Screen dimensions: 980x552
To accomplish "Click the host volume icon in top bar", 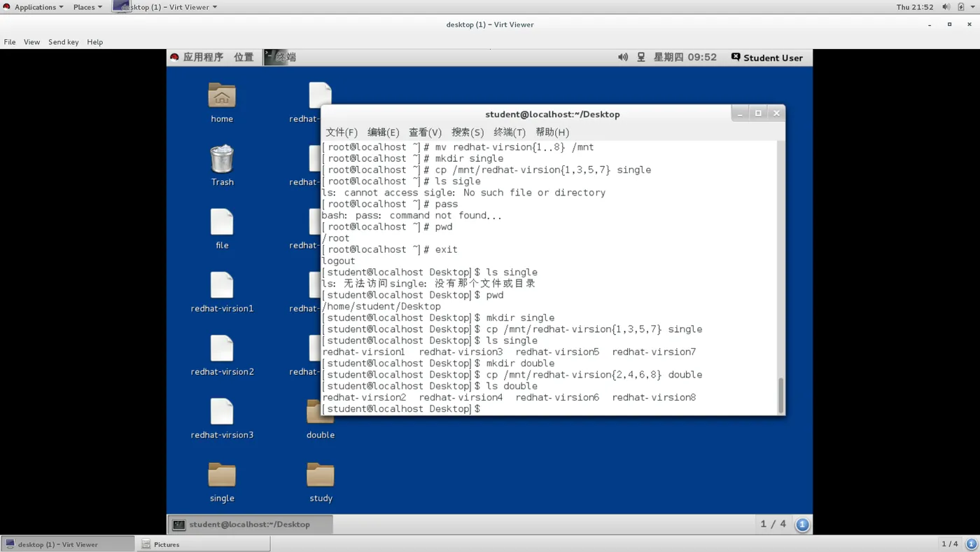I will pyautogui.click(x=946, y=7).
